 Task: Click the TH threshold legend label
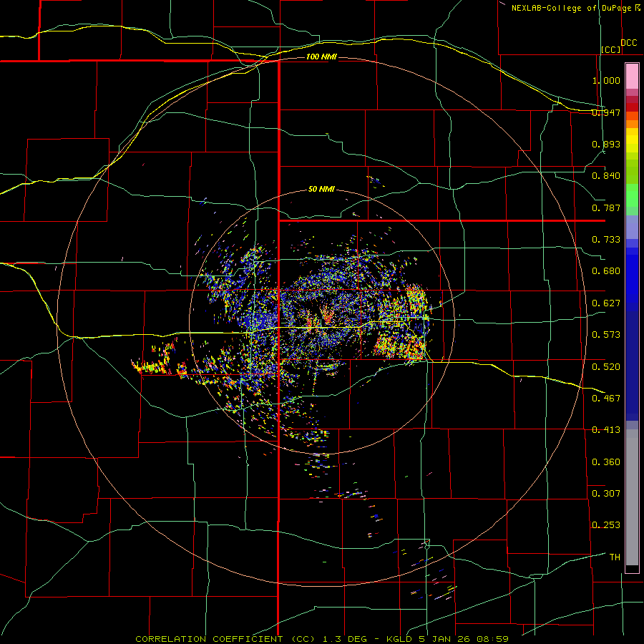click(615, 557)
